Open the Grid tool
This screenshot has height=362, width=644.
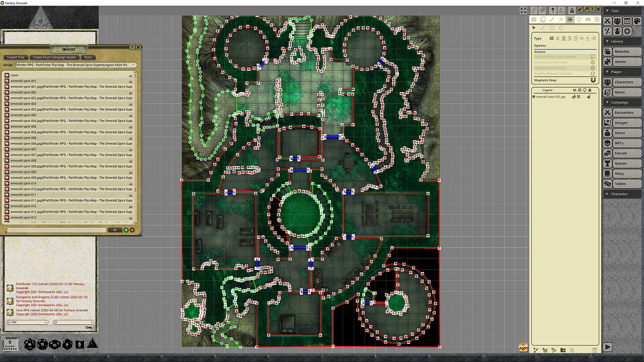[597, 19]
